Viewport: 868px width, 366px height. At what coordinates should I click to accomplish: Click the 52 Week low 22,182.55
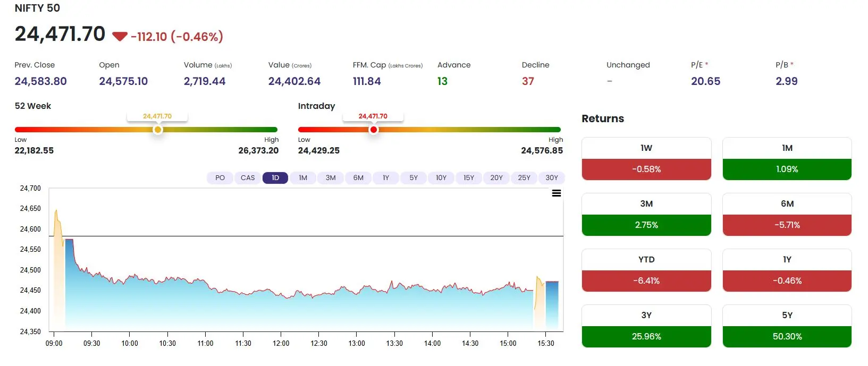coord(34,151)
